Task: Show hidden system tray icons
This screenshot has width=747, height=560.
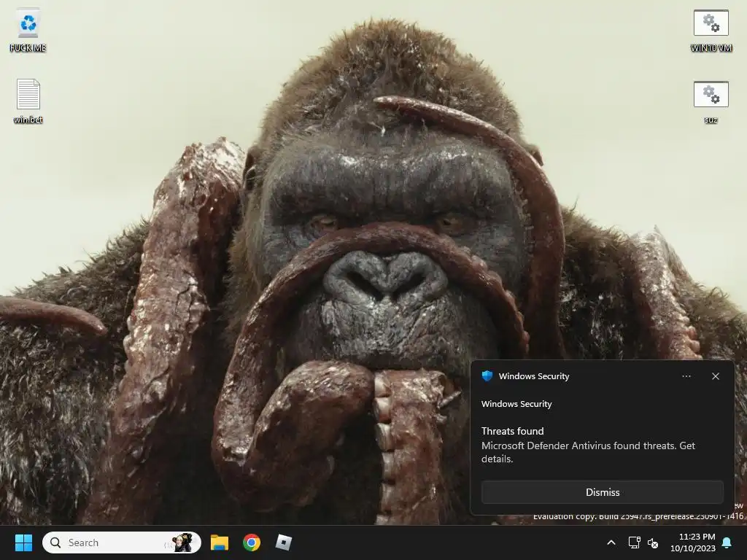Action: (x=611, y=542)
